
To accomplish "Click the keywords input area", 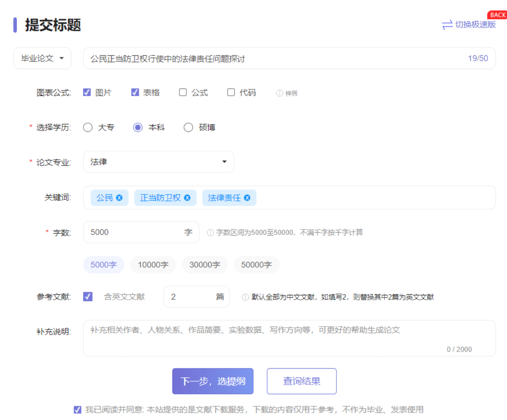I will coord(289,198).
